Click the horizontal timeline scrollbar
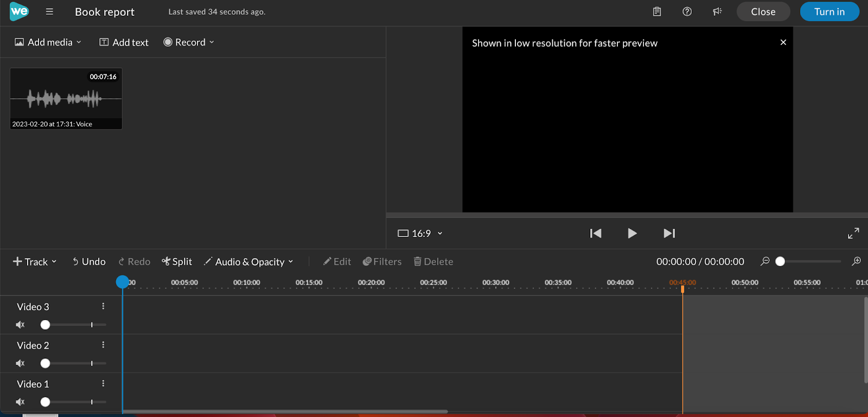Viewport: 868px width, 417px height. pos(285,412)
